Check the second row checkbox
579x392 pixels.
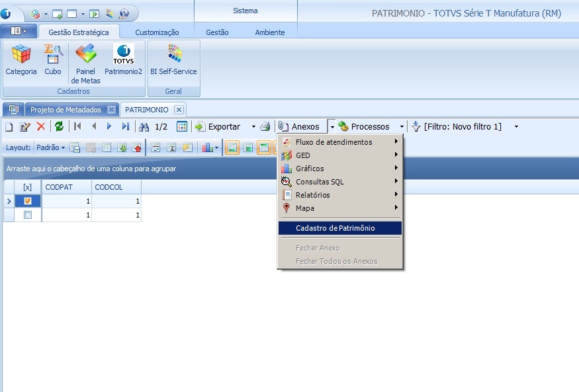28,215
